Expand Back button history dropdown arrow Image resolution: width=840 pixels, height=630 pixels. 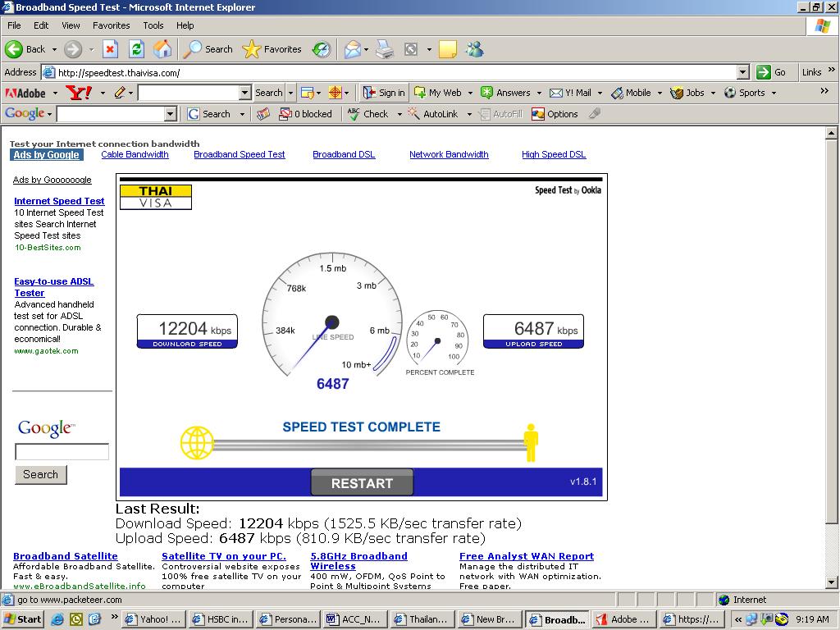click(54, 49)
